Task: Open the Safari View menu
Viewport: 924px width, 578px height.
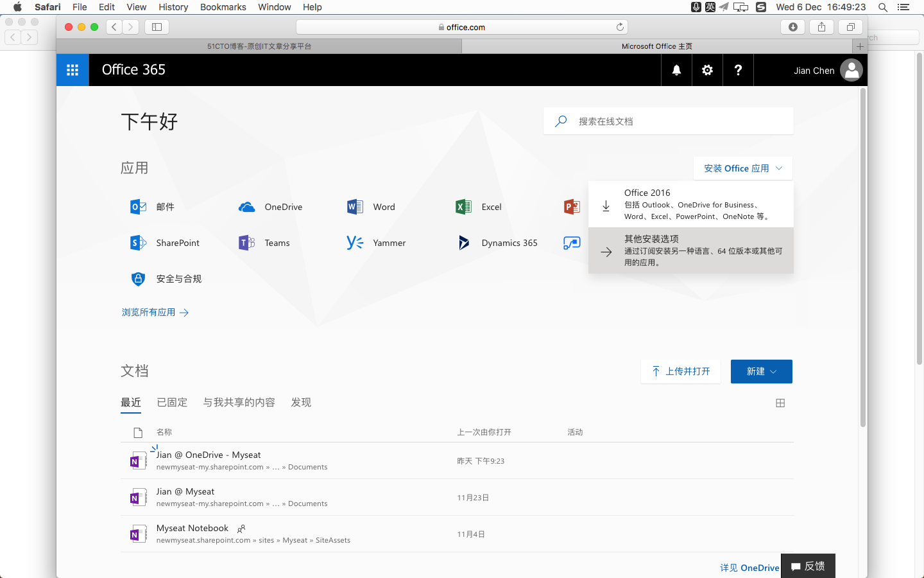Action: pyautogui.click(x=137, y=7)
